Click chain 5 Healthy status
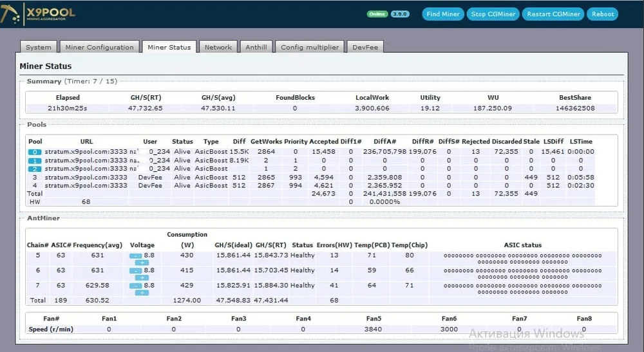Image resolution: width=644 pixels, height=352 pixels. pyautogui.click(x=302, y=255)
